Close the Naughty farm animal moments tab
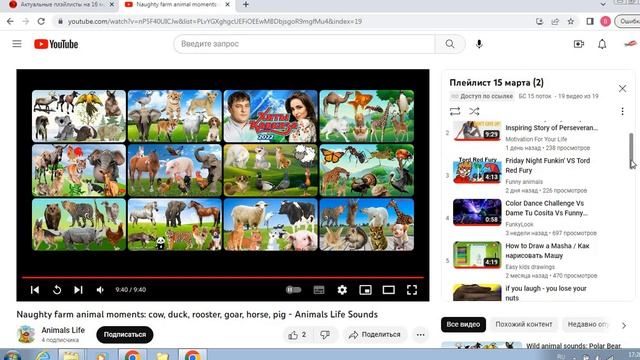The width and height of the screenshot is (640, 360). click(227, 4)
